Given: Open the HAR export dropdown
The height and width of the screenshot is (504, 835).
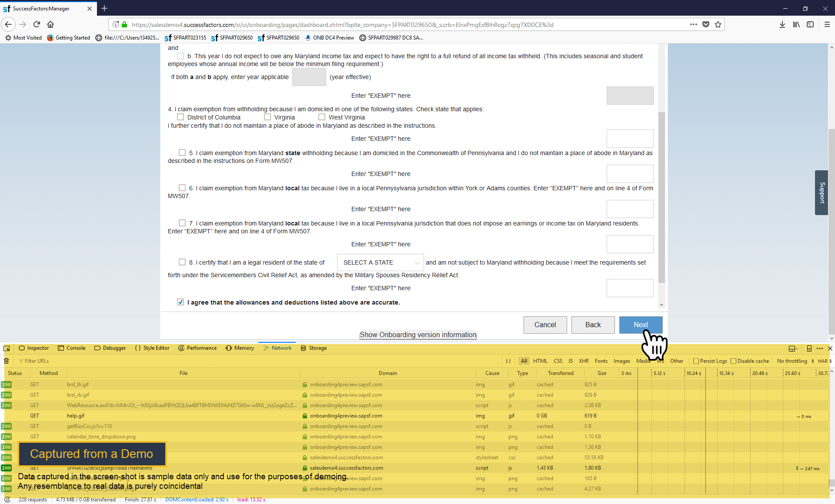Looking at the screenshot, I should (825, 361).
